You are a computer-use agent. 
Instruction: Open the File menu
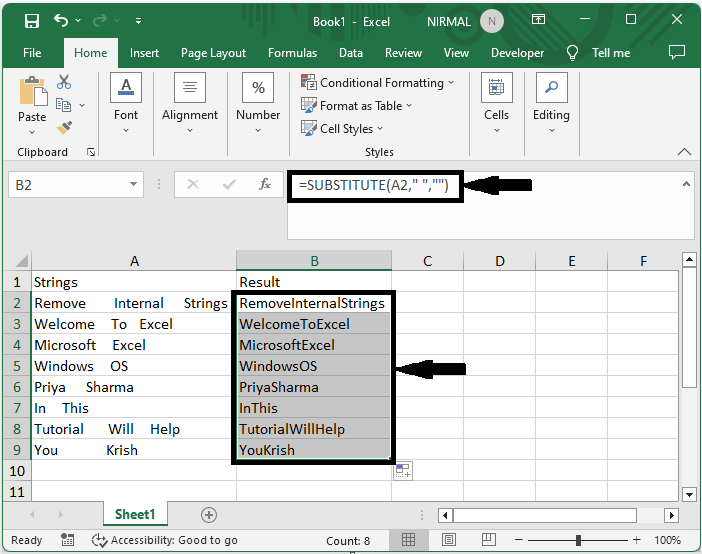point(32,53)
